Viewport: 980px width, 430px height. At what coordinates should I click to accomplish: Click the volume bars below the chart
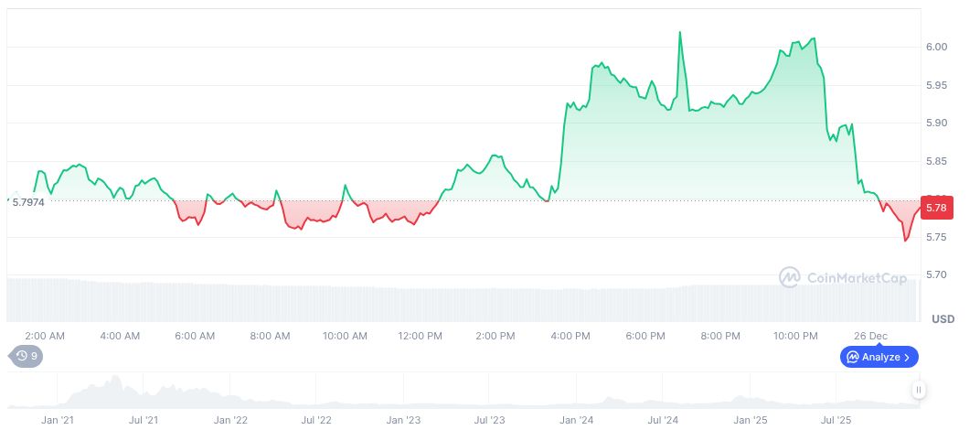[457, 302]
